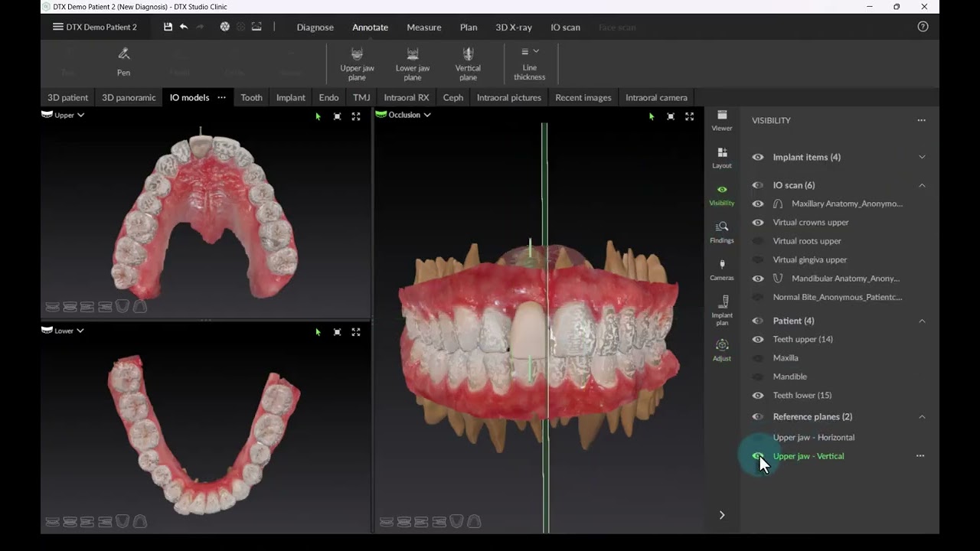
Task: Toggle visibility of Virtual crowns upper
Action: pos(758,223)
